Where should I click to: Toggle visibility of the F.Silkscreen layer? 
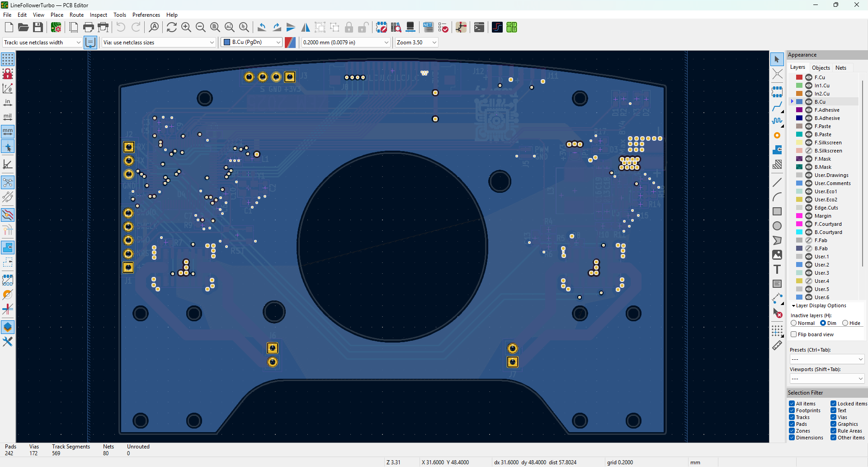click(809, 143)
